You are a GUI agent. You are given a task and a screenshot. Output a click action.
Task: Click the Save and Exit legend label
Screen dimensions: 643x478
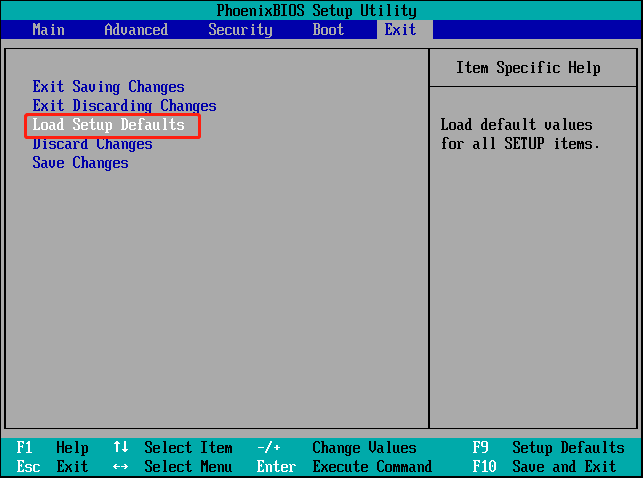pos(564,467)
